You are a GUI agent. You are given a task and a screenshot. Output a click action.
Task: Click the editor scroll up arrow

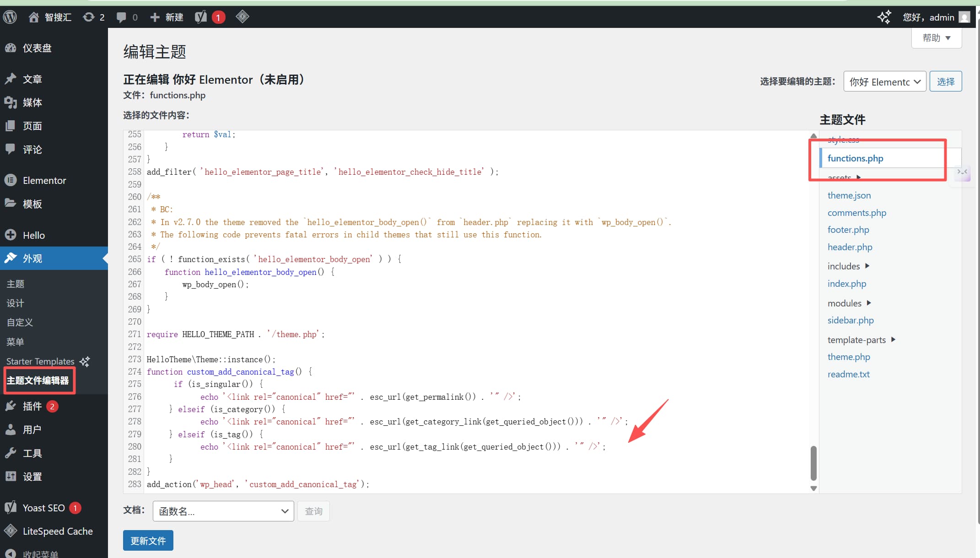(813, 136)
